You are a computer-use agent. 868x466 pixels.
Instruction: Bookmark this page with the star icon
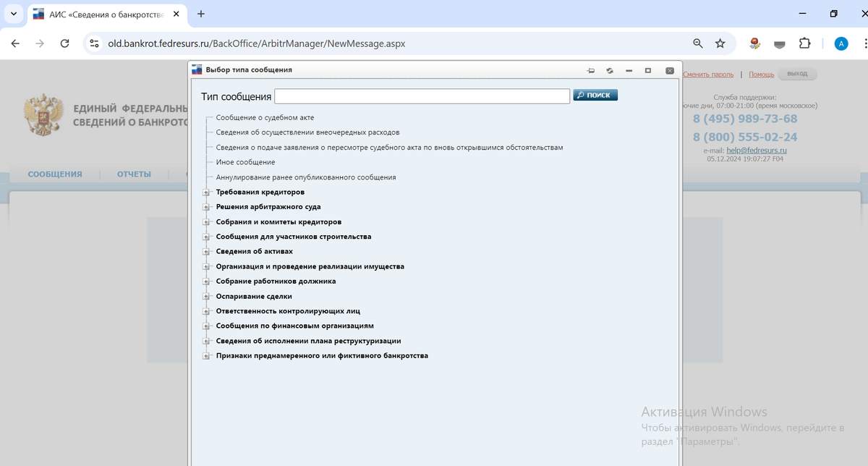point(720,43)
